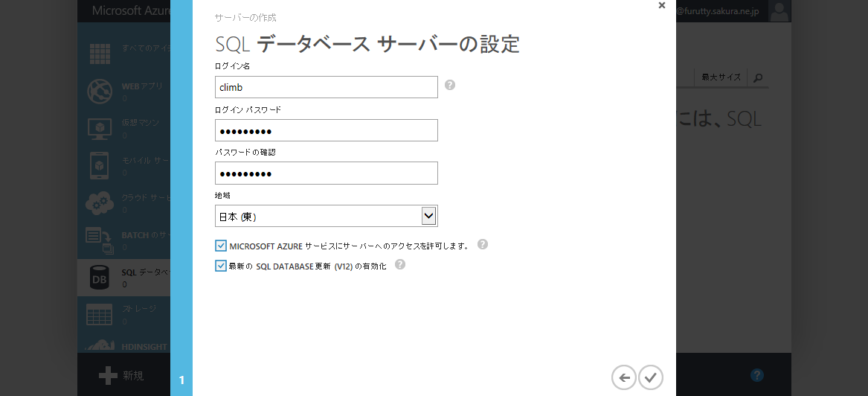This screenshot has width=868, height=396.
Task: Close the server creation dialog
Action: [662, 6]
